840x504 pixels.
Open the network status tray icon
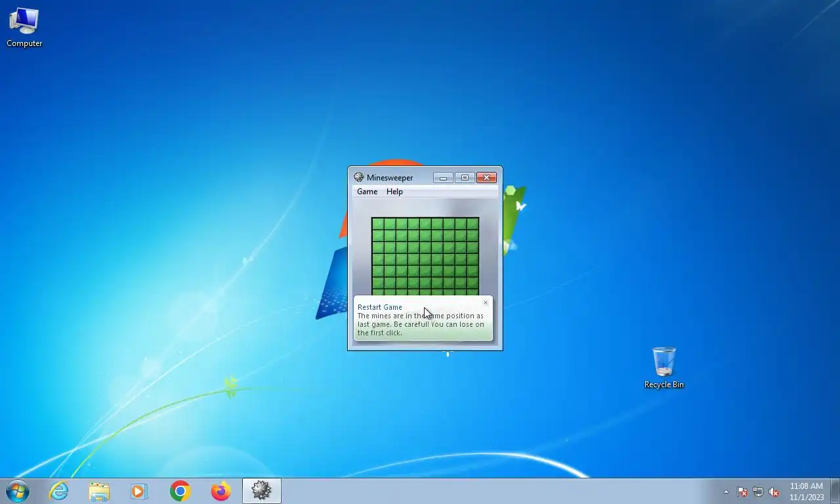(758, 492)
